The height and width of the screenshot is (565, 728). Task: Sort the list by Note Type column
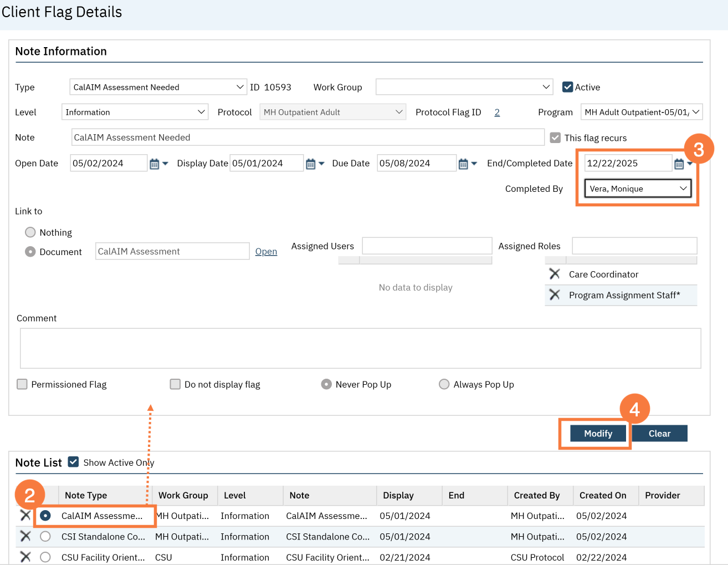(x=86, y=495)
